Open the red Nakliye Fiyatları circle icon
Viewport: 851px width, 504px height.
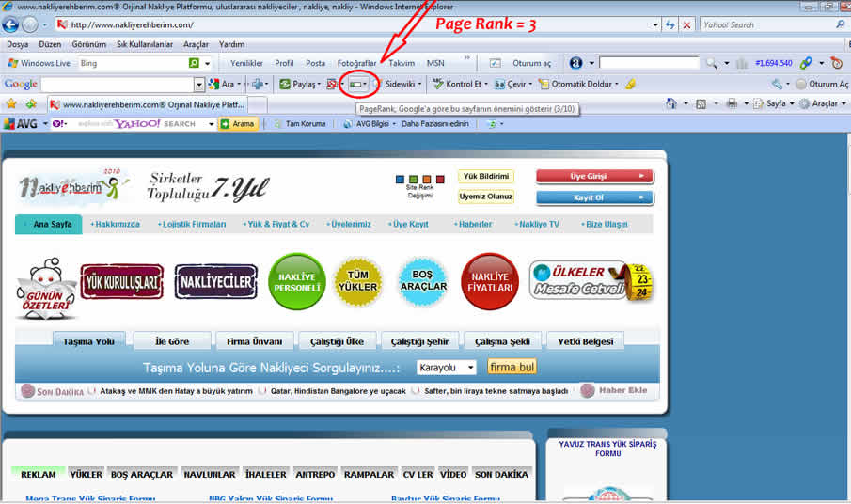(x=490, y=281)
